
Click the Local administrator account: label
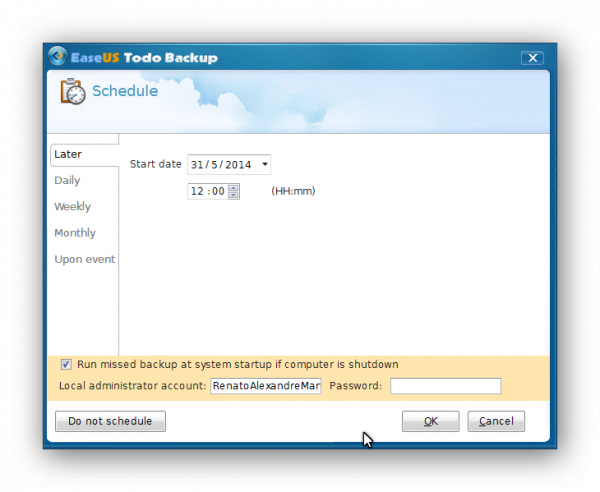click(x=132, y=386)
